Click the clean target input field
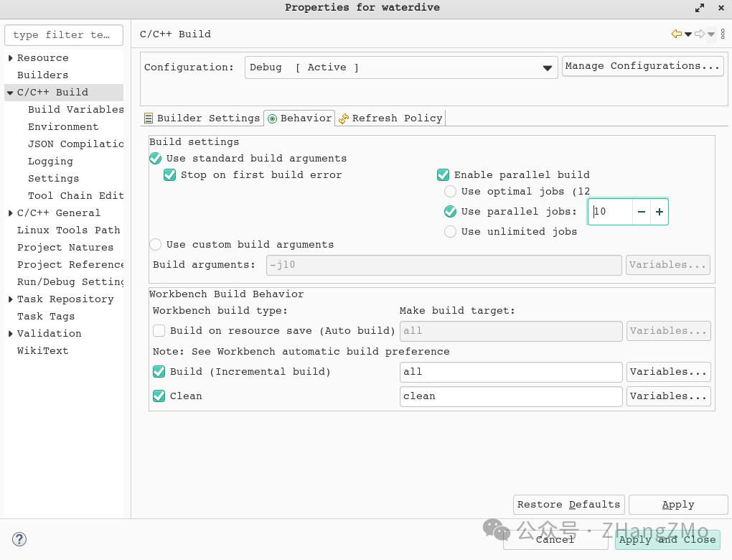The image size is (732, 560). point(511,396)
